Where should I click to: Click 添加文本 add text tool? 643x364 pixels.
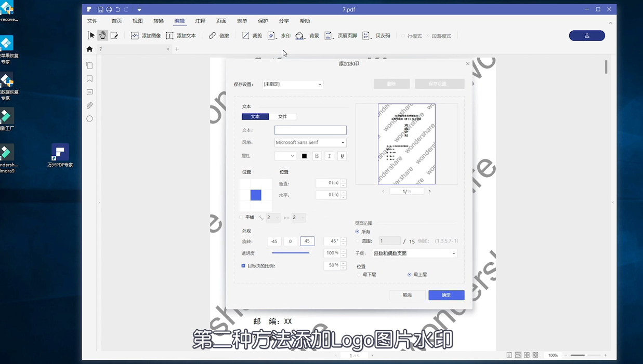[x=181, y=36]
